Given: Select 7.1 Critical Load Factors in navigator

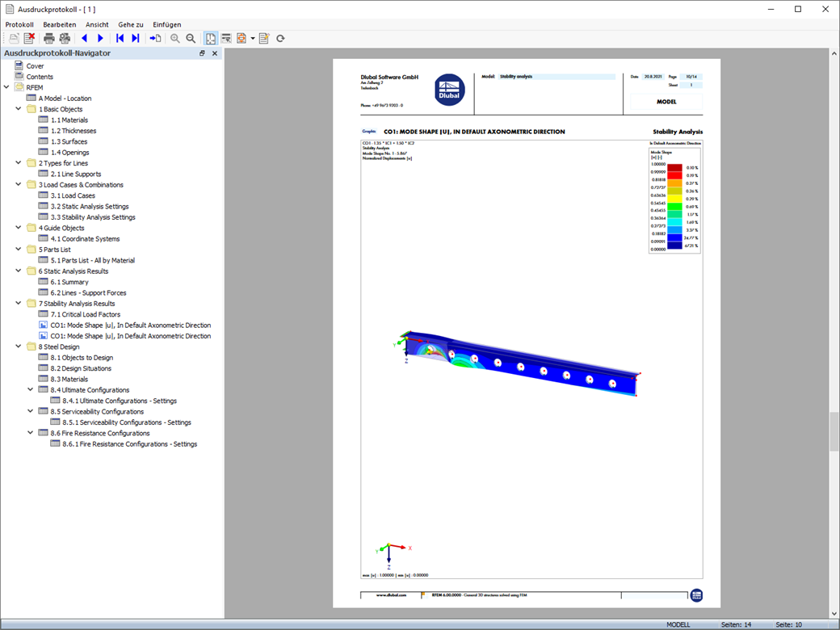Looking at the screenshot, I should coord(85,314).
